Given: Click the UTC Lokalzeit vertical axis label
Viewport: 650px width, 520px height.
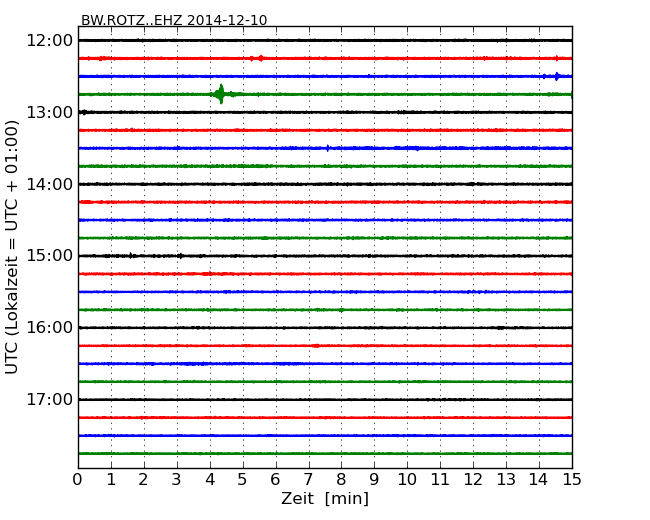Looking at the screenshot, I should click(x=12, y=247).
